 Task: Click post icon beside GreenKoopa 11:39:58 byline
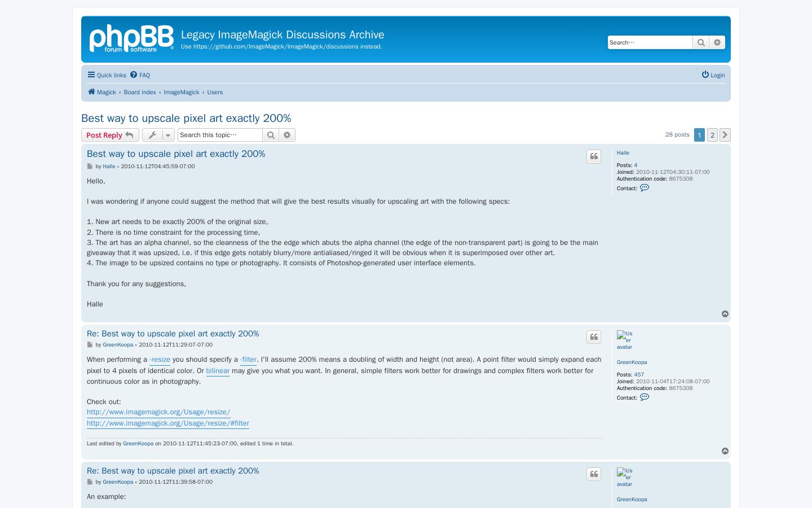click(x=90, y=482)
